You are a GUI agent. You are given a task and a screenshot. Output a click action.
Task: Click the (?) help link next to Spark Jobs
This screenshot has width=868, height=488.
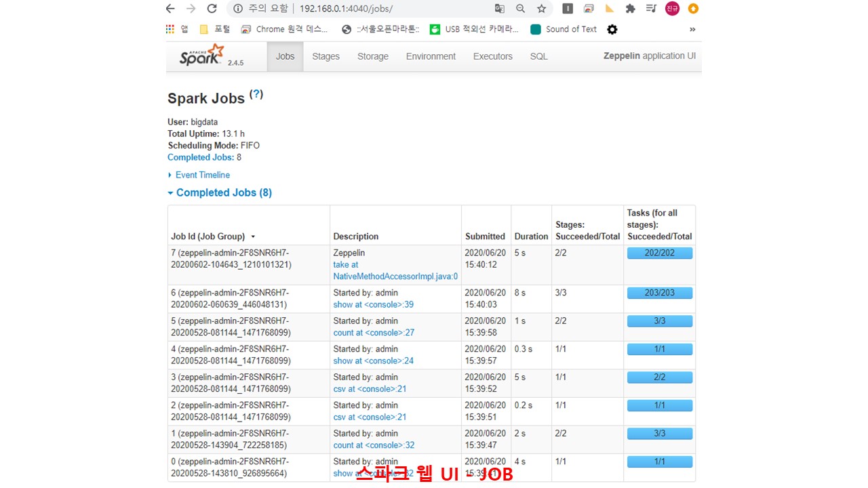[x=256, y=94]
